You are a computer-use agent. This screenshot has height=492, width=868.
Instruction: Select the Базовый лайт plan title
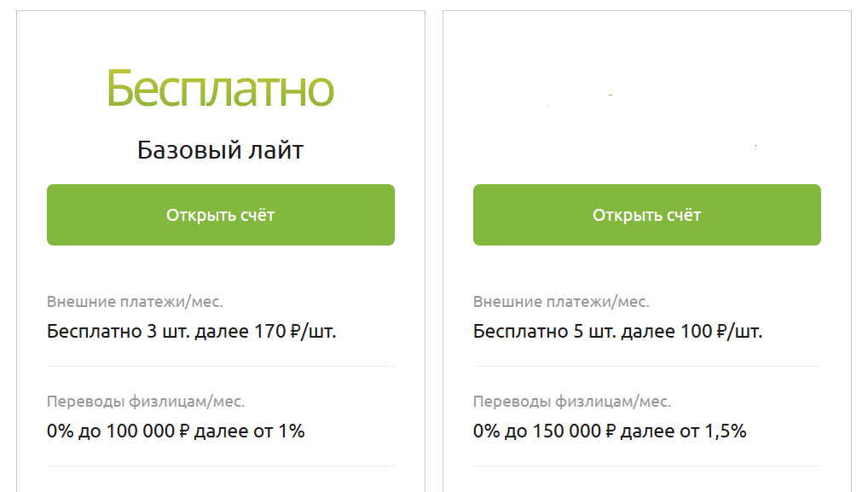coord(220,150)
